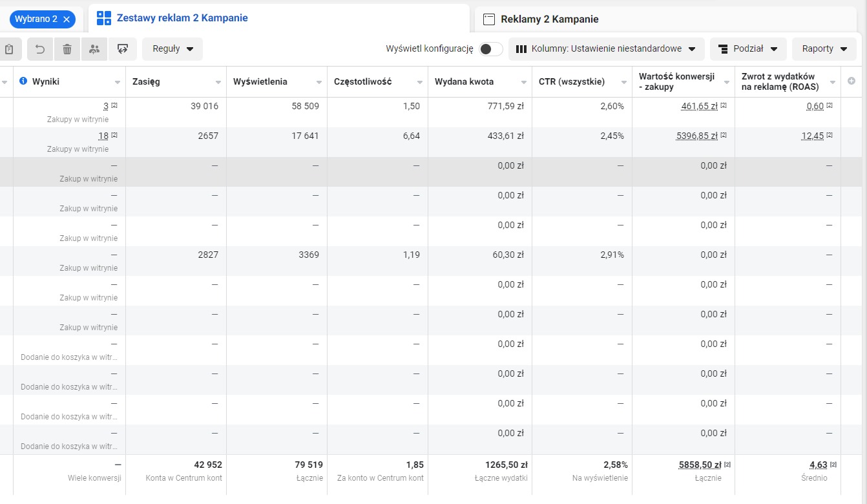
Task: Open Zasięg column header arrow menu
Action: tap(218, 82)
